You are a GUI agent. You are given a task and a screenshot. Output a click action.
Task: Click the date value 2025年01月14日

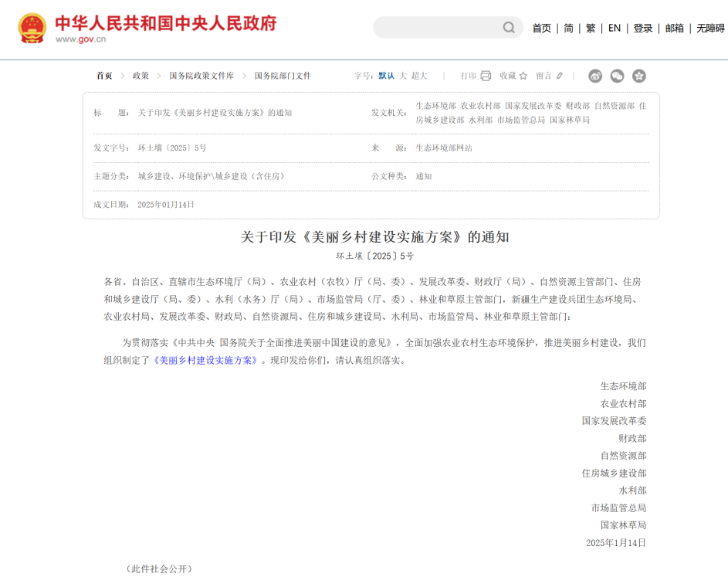(x=166, y=205)
